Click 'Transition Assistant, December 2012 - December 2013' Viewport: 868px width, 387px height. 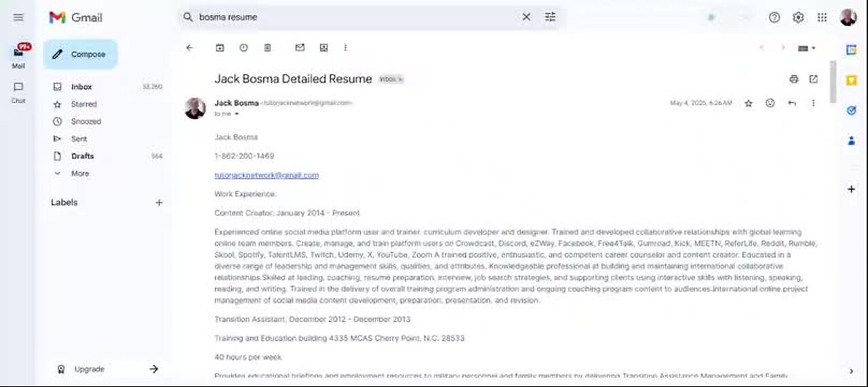pos(312,319)
